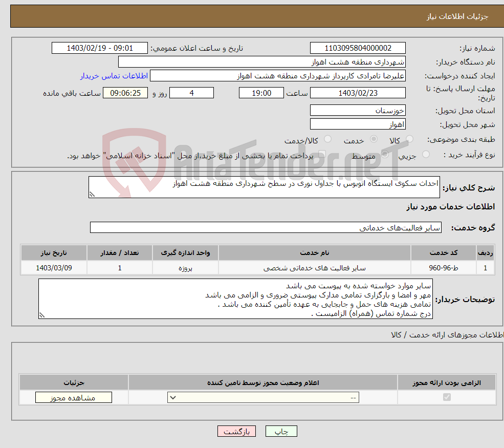This screenshot has width=504, height=448.
Task: Click service code cell ط-96-960
Action: pyautogui.click(x=444, y=268)
